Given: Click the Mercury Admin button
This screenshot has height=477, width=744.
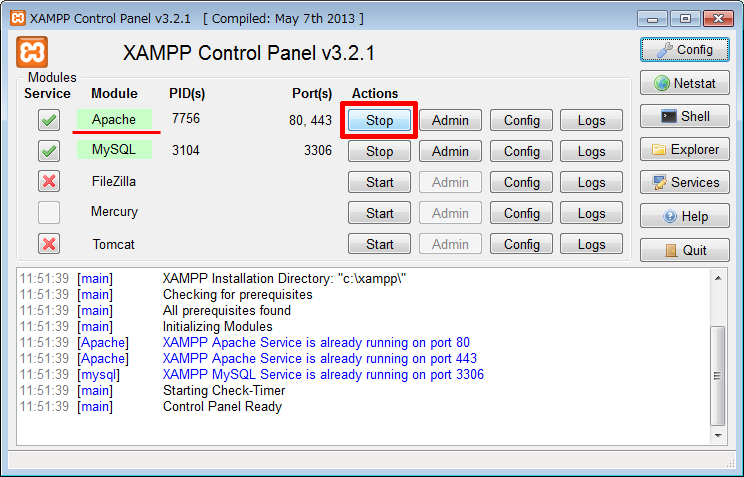Looking at the screenshot, I should [450, 213].
